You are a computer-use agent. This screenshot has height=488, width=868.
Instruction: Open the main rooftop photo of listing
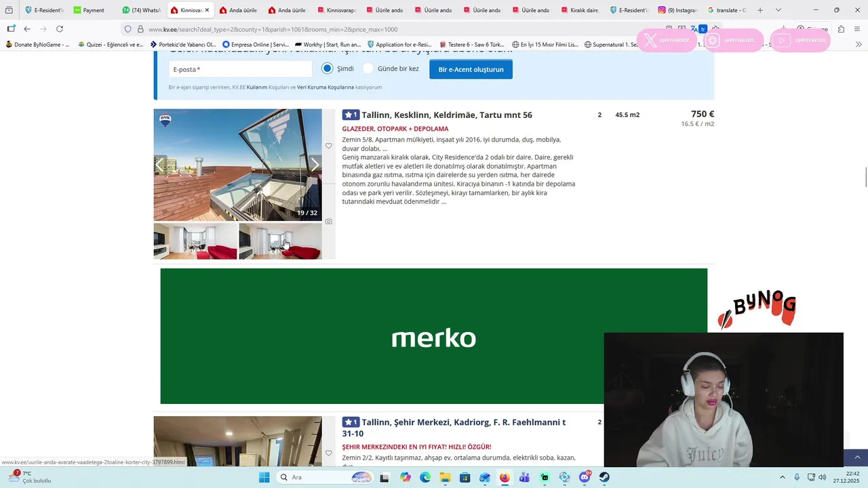(x=237, y=165)
